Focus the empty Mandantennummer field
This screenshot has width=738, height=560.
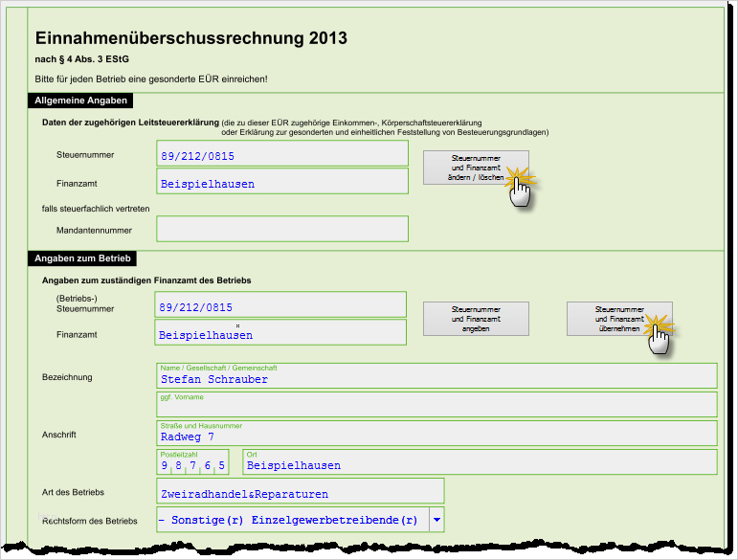pos(282,229)
